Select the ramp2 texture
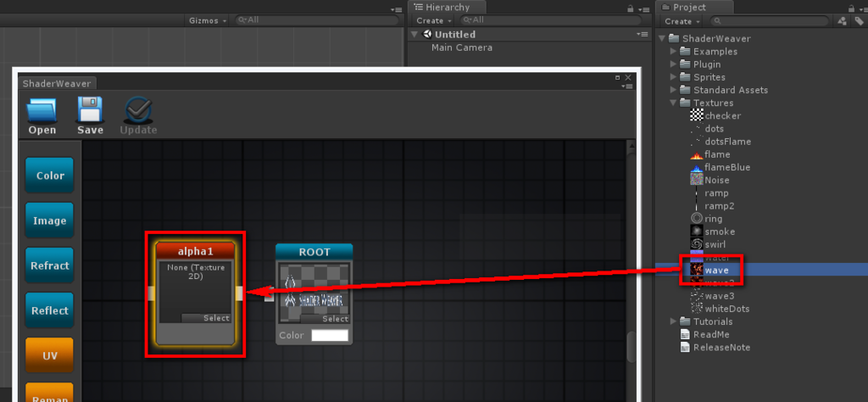 click(719, 206)
